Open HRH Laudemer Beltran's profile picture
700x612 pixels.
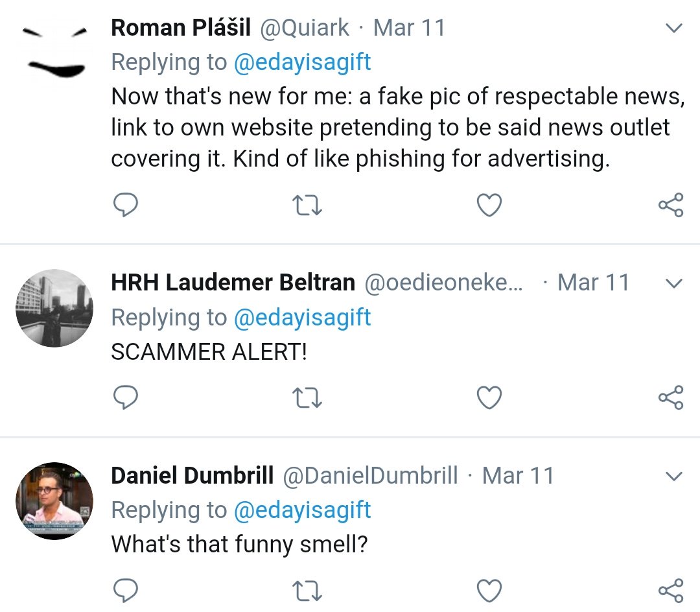coord(54,308)
